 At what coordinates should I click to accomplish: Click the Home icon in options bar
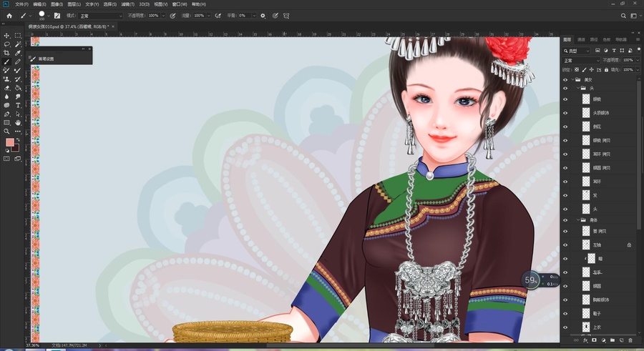click(9, 16)
